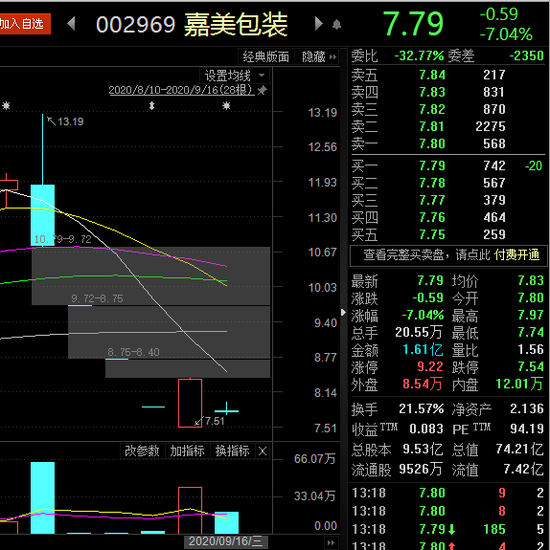Click the red hollow candlestick
Viewport: 550px width, 550px height.
point(190,403)
